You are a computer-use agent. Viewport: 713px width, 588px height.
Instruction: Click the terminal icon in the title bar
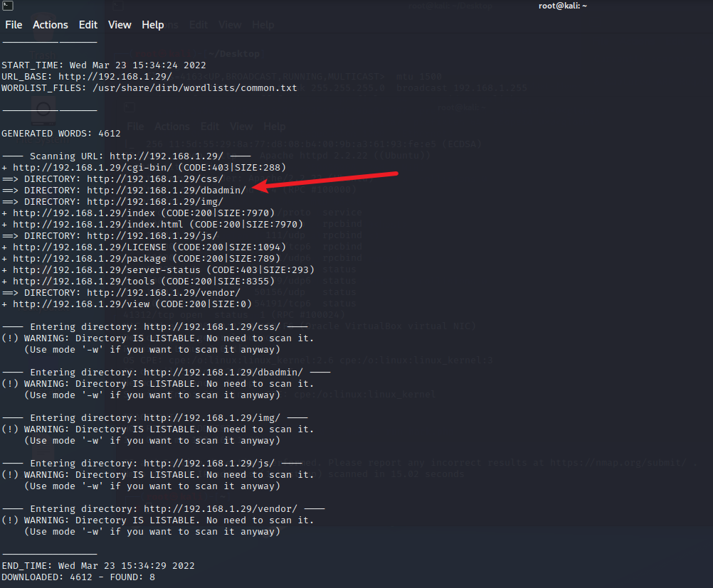(6, 6)
